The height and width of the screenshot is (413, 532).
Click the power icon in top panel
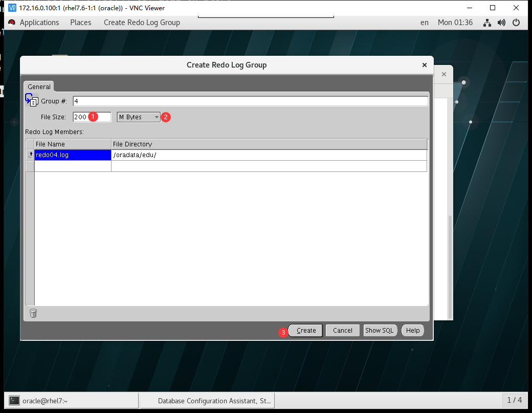(516, 23)
